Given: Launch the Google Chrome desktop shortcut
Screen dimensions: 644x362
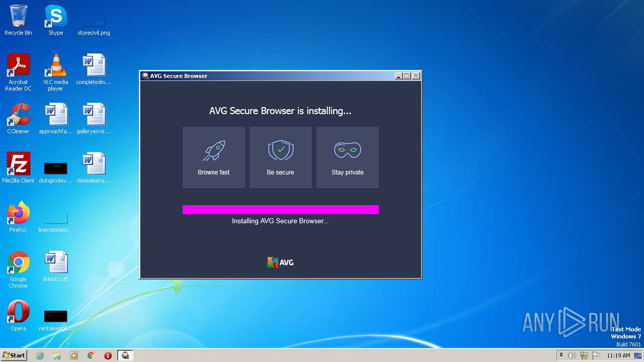Looking at the screenshot, I should pyautogui.click(x=18, y=269).
